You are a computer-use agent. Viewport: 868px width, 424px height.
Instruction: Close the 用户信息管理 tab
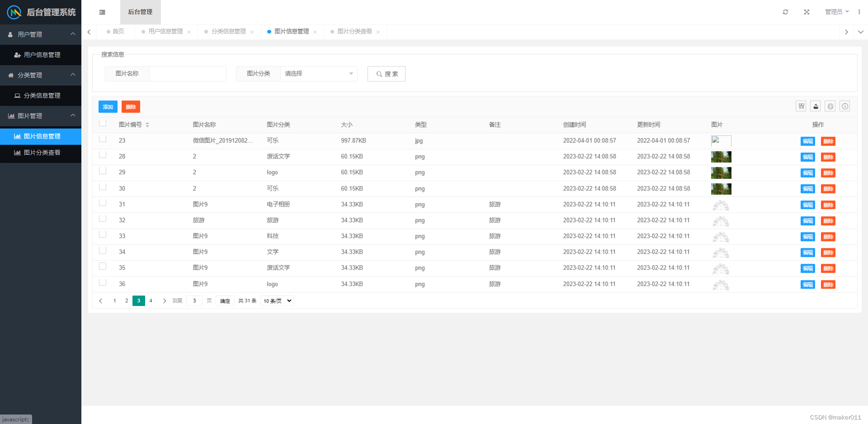pos(189,32)
